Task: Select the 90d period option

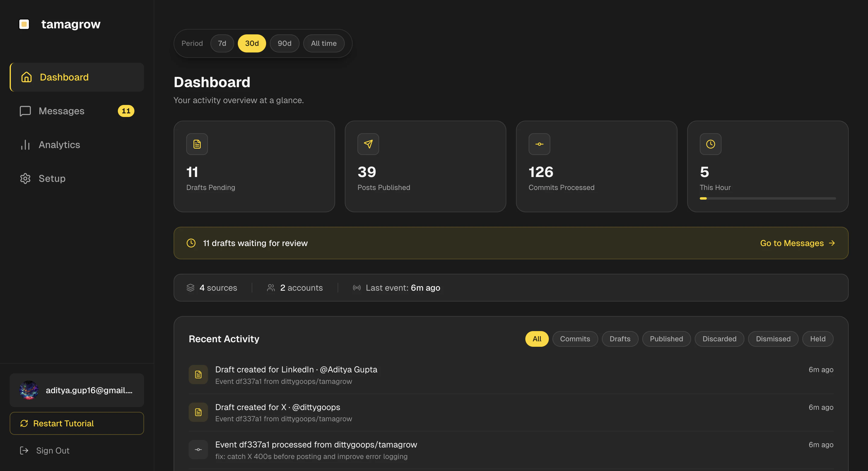Action: point(284,43)
